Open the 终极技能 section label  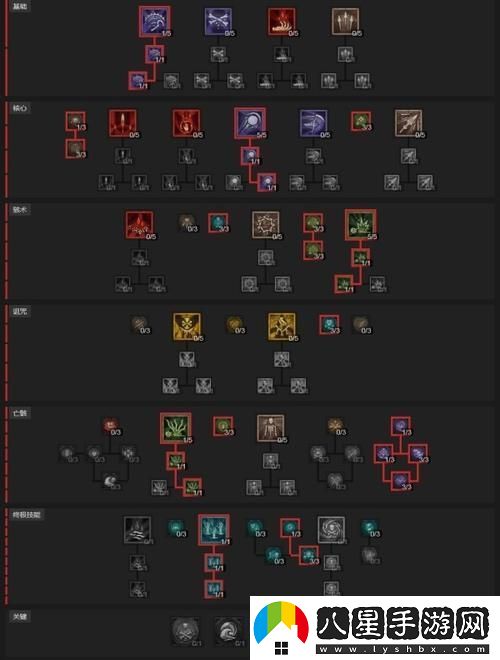(26, 514)
